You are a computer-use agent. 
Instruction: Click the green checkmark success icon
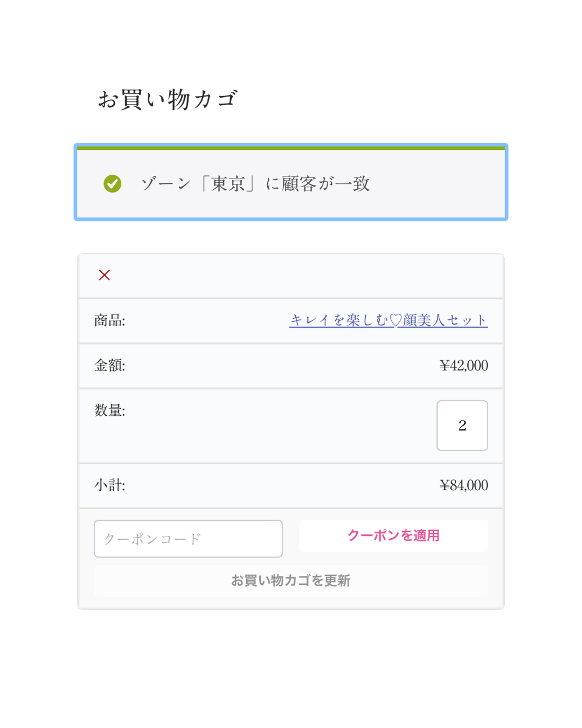[113, 184]
